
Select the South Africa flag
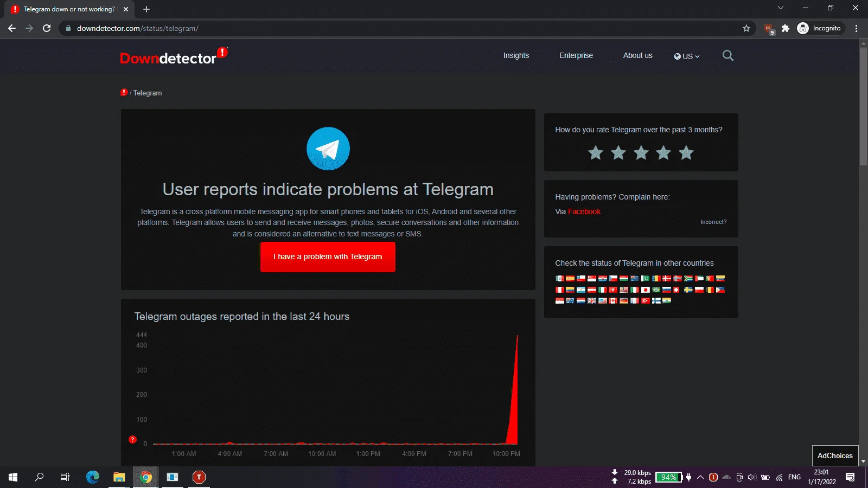[688, 278]
